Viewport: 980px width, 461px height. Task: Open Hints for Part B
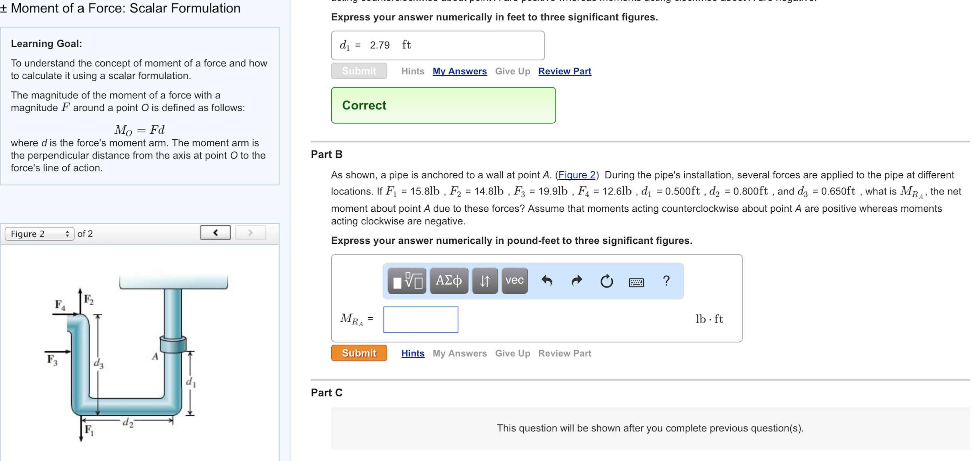click(x=412, y=353)
